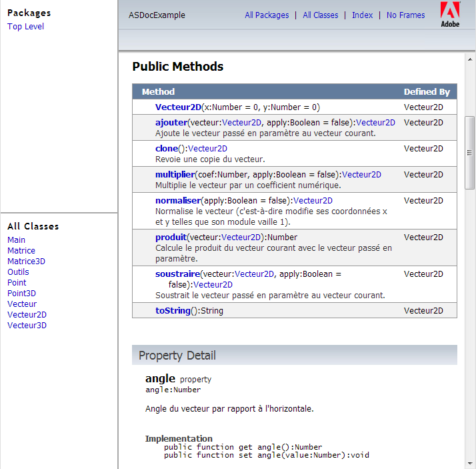Screen dimensions: 476x469
Task: Open the Matrice3D class
Action: pos(26,262)
